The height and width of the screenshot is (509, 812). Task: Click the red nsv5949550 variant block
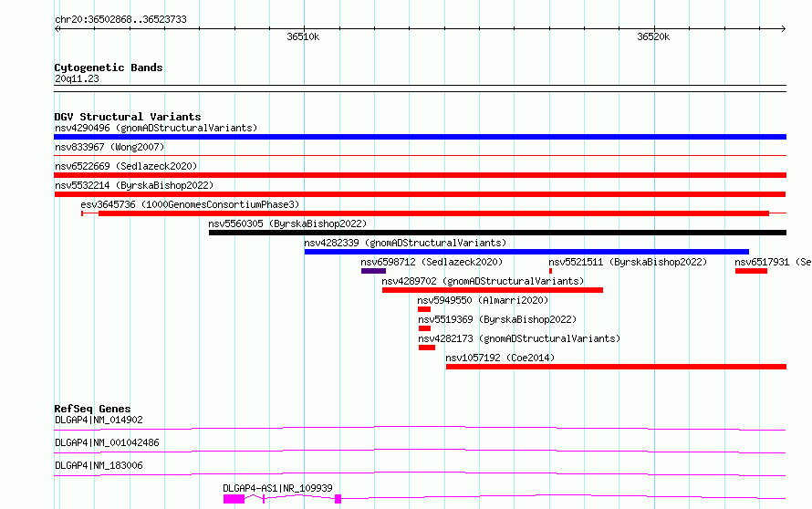click(x=424, y=309)
